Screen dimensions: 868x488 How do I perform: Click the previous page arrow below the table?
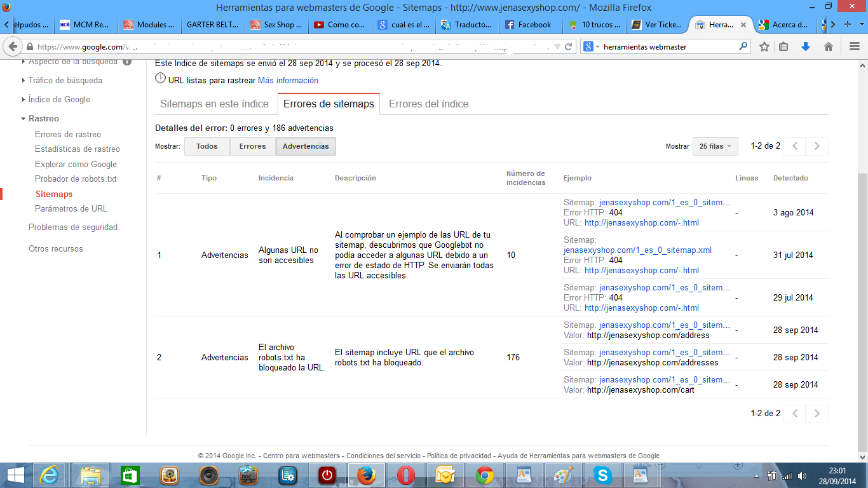point(794,414)
